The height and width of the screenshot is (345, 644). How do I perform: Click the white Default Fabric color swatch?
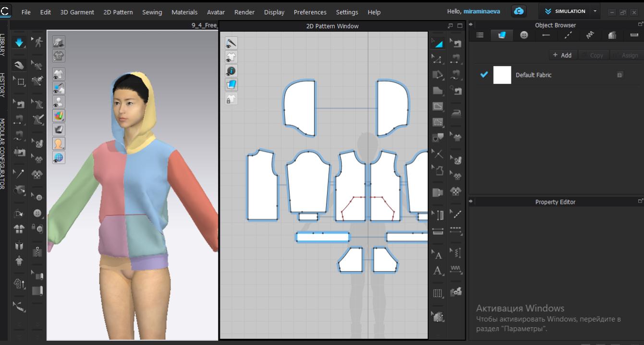tap(502, 75)
